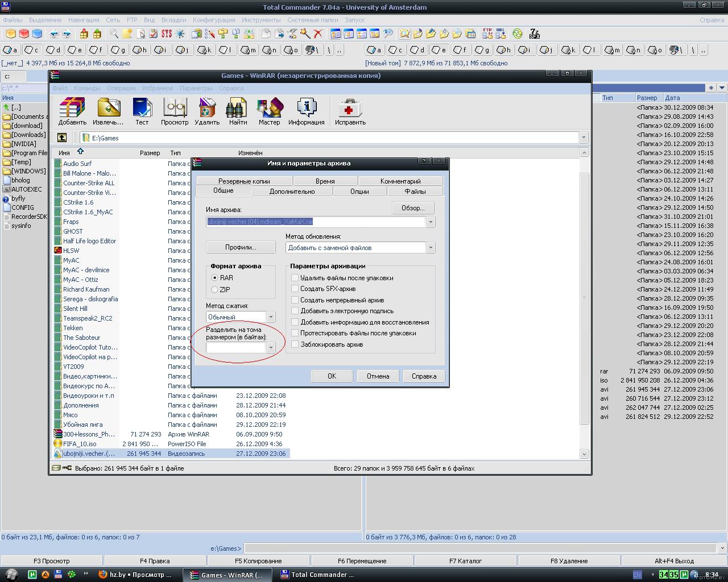Click the magnifier search icon in Total Commander toolbar
This screenshot has height=582, width=728.
pos(114,34)
